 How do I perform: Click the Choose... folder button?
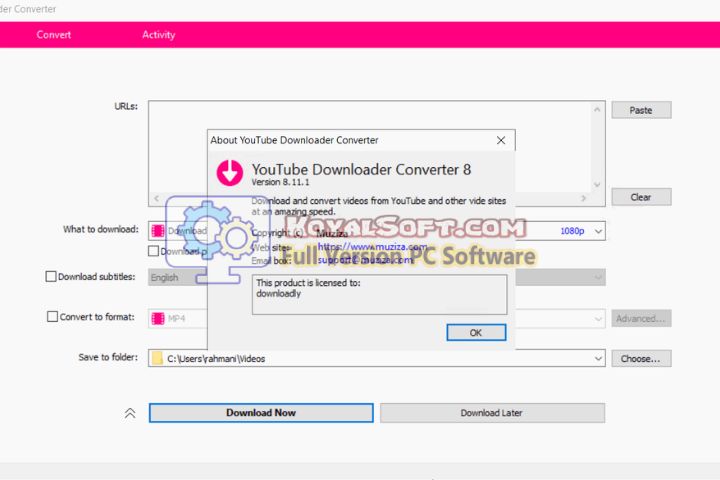coord(641,358)
